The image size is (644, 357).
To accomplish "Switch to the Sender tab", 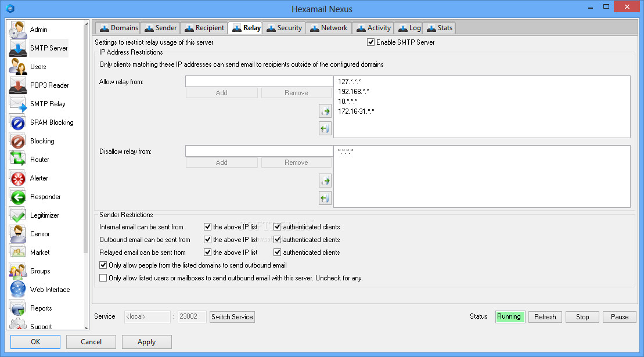I will click(x=160, y=28).
